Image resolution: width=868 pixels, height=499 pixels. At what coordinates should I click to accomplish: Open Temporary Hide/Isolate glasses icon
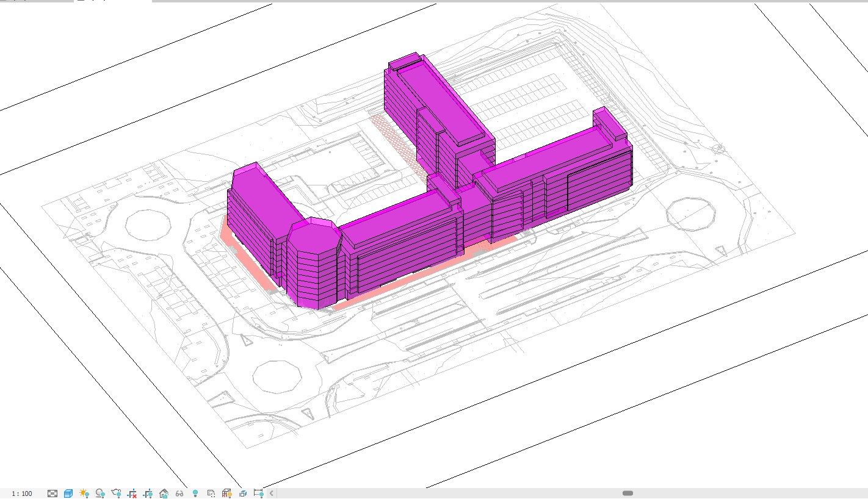[179, 494]
